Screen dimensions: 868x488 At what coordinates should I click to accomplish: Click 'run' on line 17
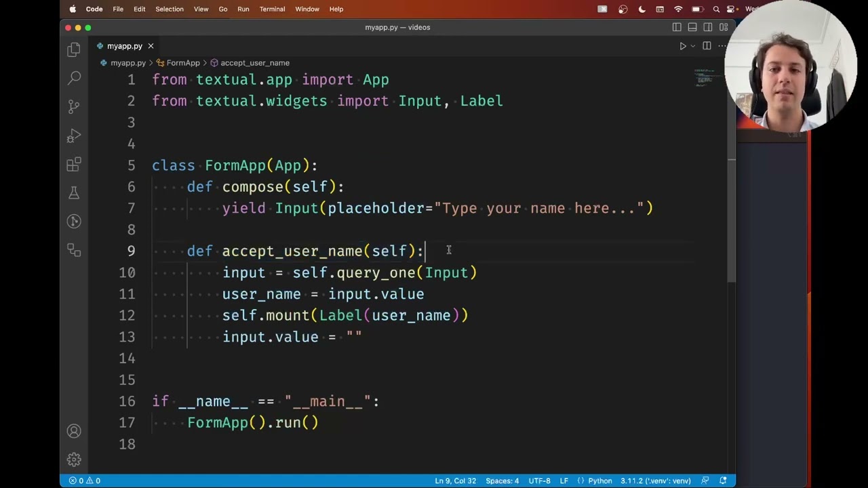288,422
